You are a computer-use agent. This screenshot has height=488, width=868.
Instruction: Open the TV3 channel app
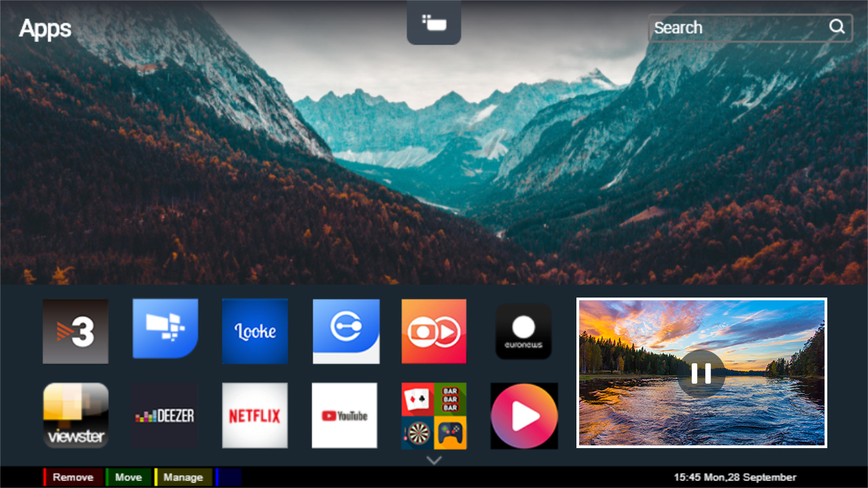click(75, 331)
